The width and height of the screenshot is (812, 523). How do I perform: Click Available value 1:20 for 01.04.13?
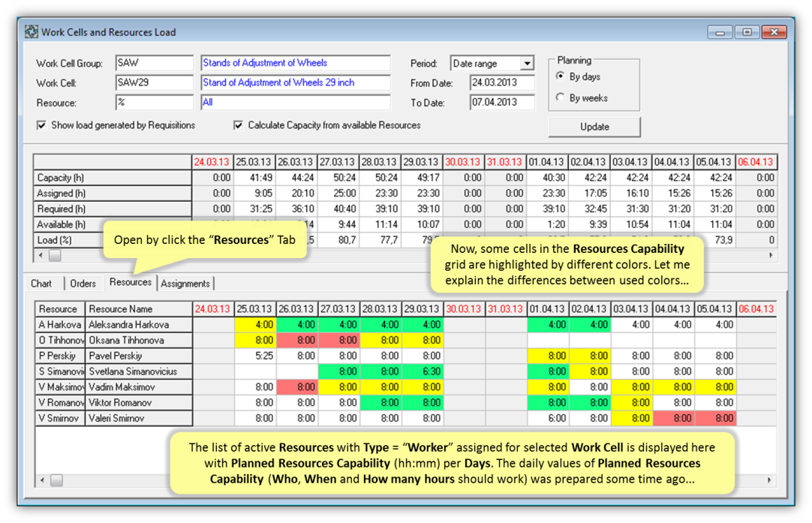pos(546,224)
